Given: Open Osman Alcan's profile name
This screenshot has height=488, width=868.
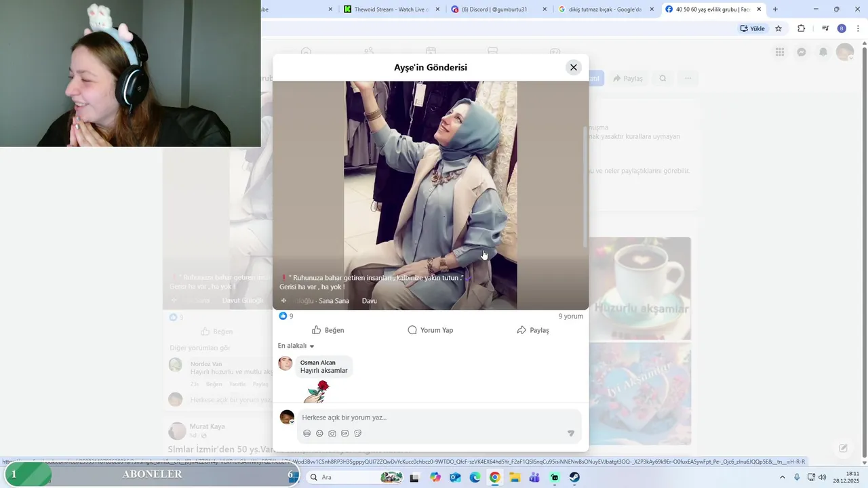Looking at the screenshot, I should 318,363.
